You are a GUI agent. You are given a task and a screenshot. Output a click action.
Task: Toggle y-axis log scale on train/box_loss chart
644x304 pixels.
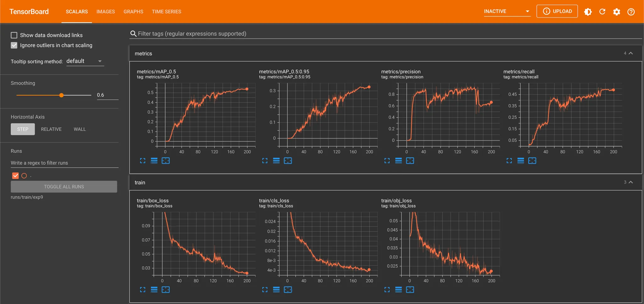tap(154, 290)
